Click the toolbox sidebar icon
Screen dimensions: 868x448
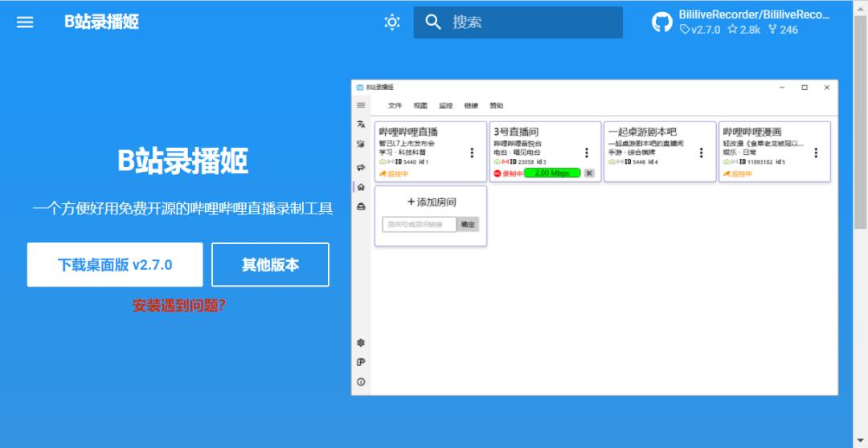click(361, 206)
